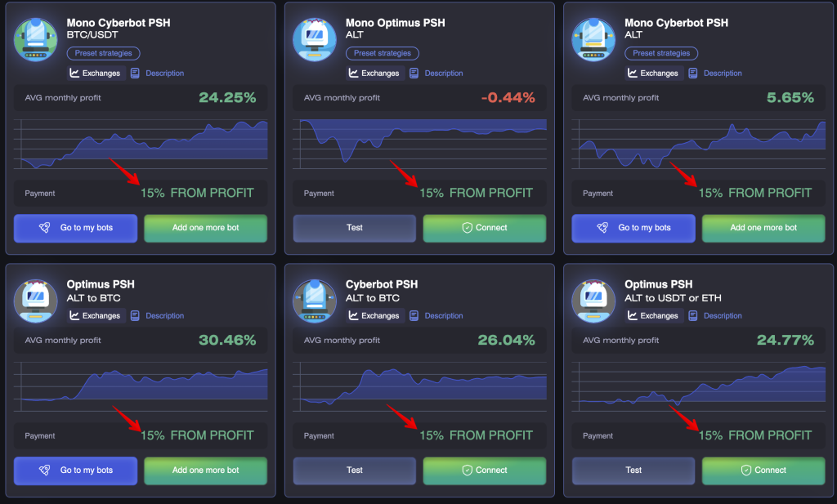Click the Cyberbot PSH ALT to BTC avatar
This screenshot has width=837, height=504.
315,301
